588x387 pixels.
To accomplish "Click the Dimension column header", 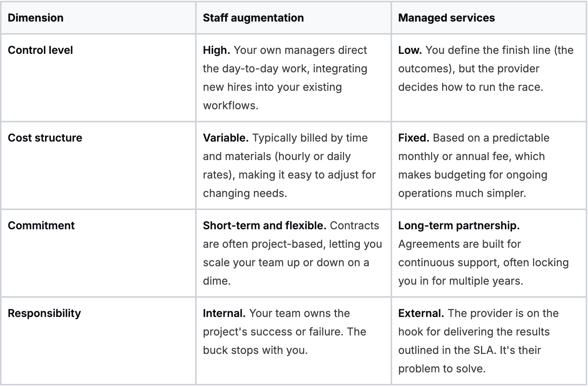I will 35,18.
